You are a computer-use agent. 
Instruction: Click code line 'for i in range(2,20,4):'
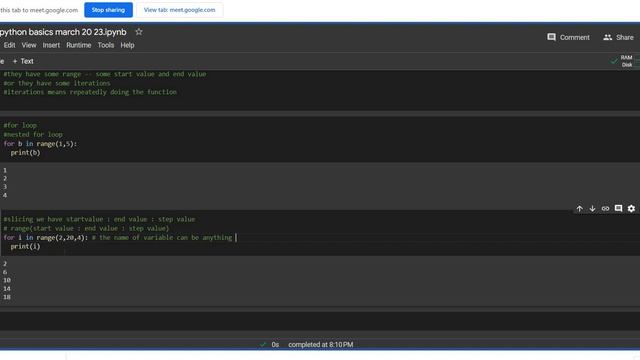[x=46, y=238]
